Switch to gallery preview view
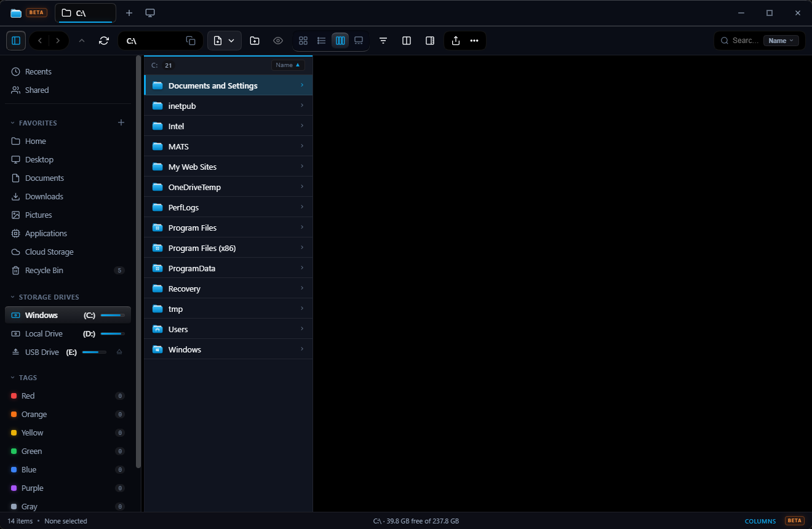This screenshot has height=529, width=812. pos(359,41)
